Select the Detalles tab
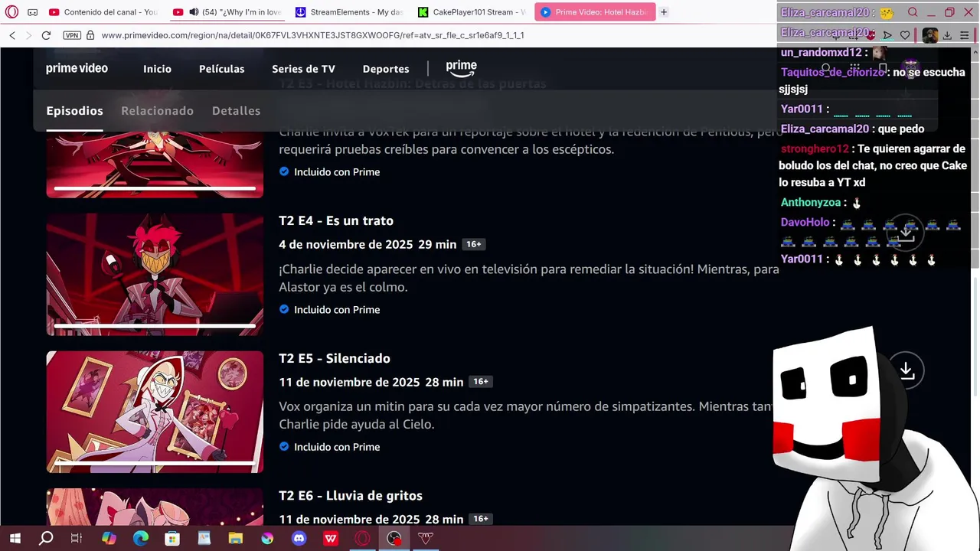 [x=236, y=111]
